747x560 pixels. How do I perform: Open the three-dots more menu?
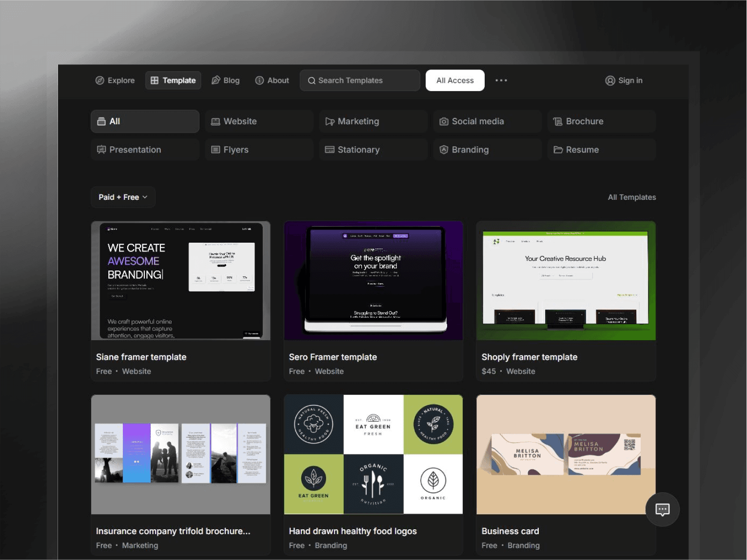click(501, 80)
